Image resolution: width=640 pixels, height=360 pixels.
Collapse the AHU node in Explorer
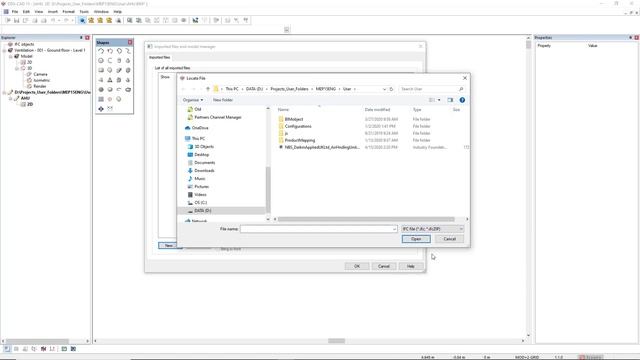tap(11, 98)
